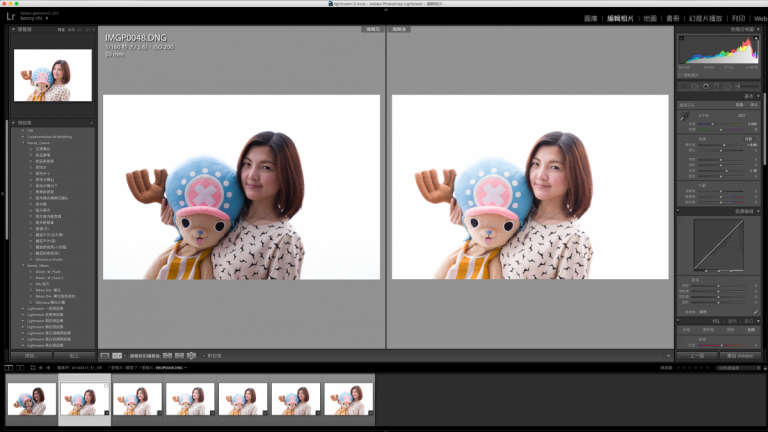The height and width of the screenshot is (432, 768).
Task: Expand the Creativemarket 40 Wedding preset folder
Action: tap(22, 136)
